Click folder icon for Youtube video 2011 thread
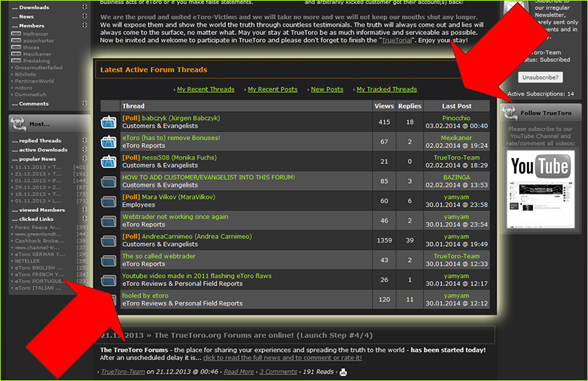Image resolution: width=588 pixels, height=381 pixels. coord(109,281)
